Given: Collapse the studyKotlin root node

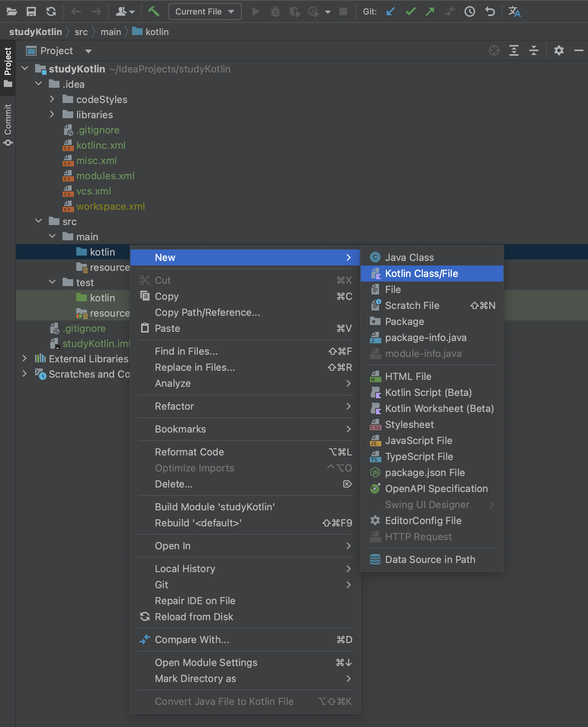Looking at the screenshot, I should [x=25, y=69].
